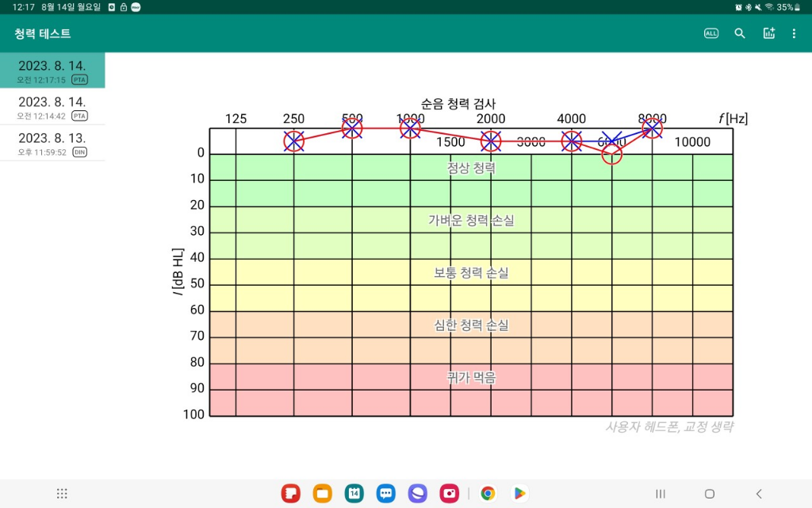Viewport: 812px width, 508px height.
Task: Open Google Play Store from taskbar
Action: click(519, 494)
